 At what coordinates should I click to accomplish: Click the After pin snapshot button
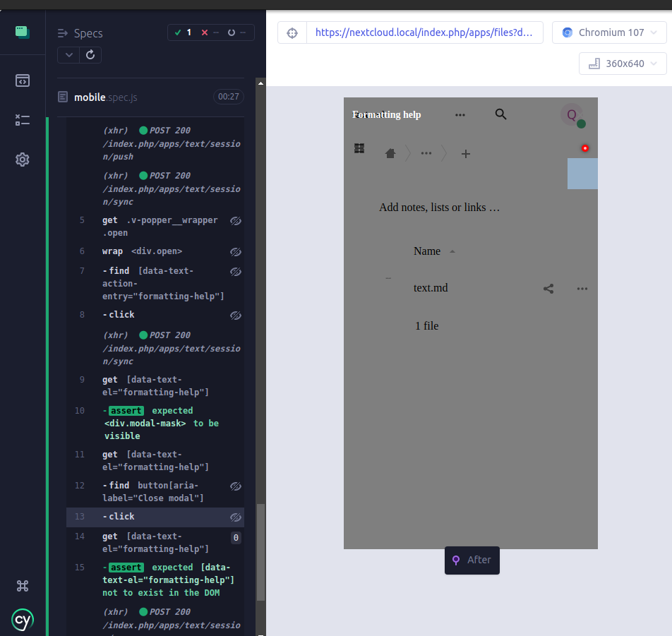472,560
